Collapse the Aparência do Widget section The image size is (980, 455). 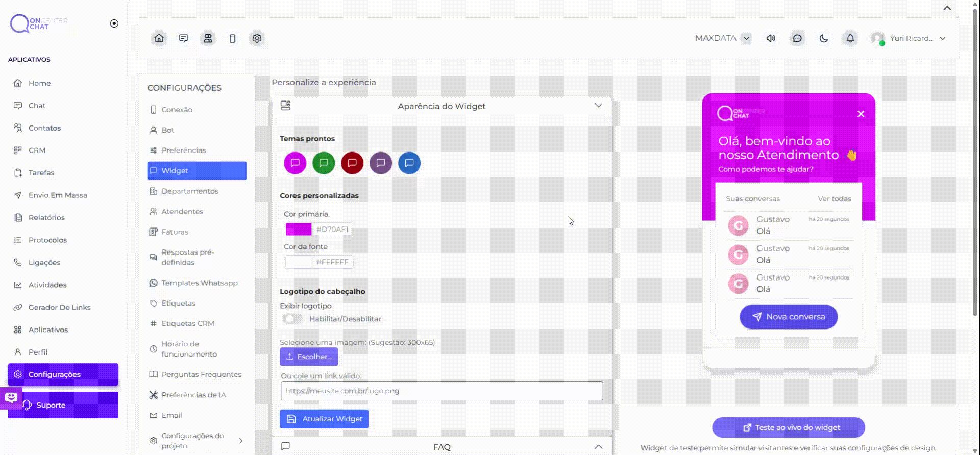tap(598, 106)
